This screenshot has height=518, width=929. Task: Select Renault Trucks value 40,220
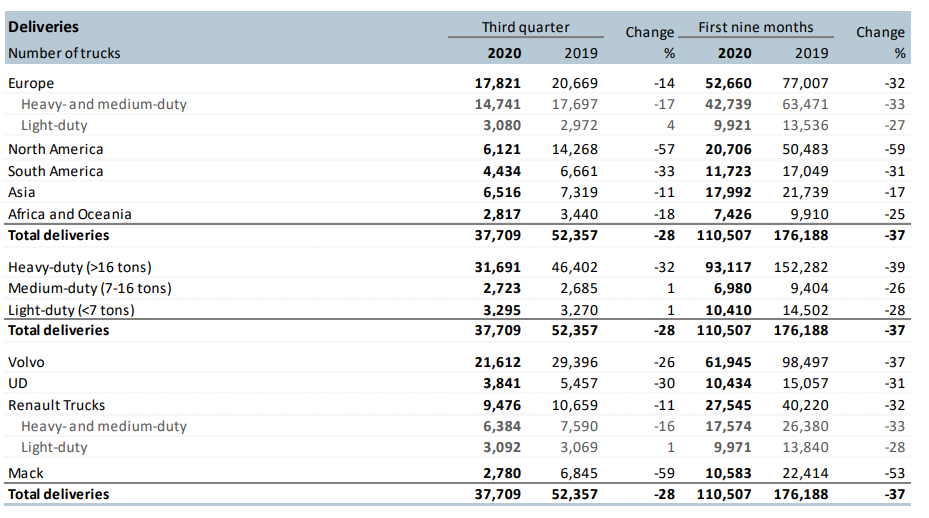click(x=805, y=405)
